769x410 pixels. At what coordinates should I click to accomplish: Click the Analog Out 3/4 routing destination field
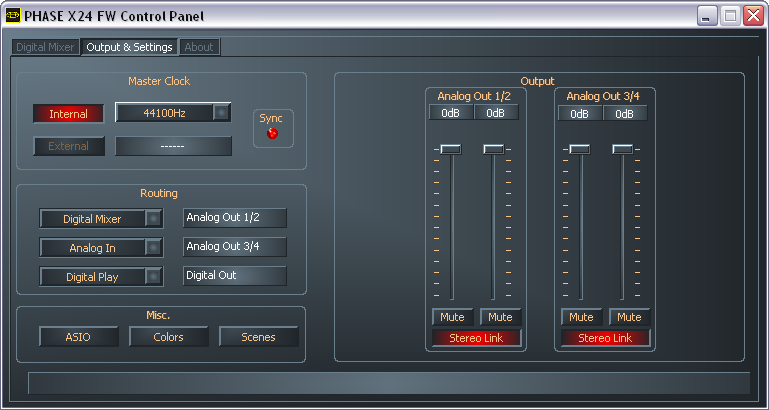click(235, 247)
